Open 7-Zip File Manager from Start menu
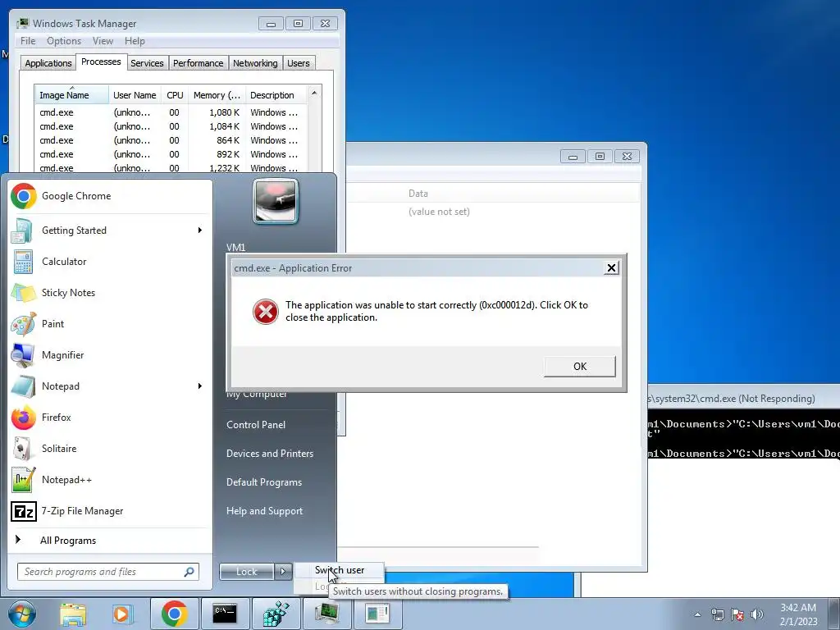This screenshot has height=630, width=840. [110, 511]
